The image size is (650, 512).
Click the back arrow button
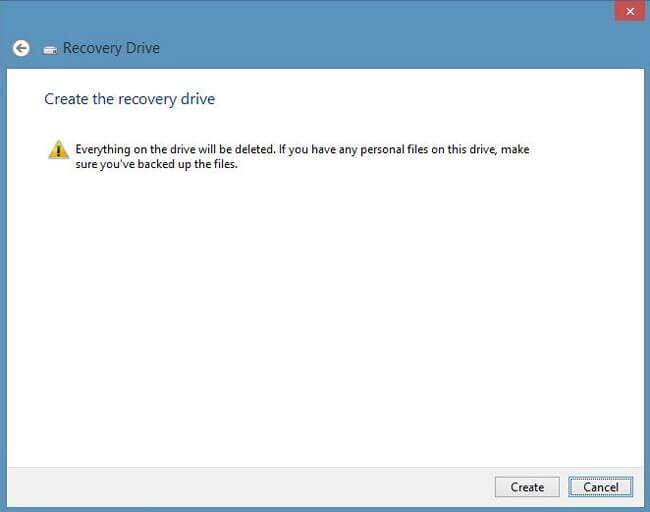tap(21, 48)
